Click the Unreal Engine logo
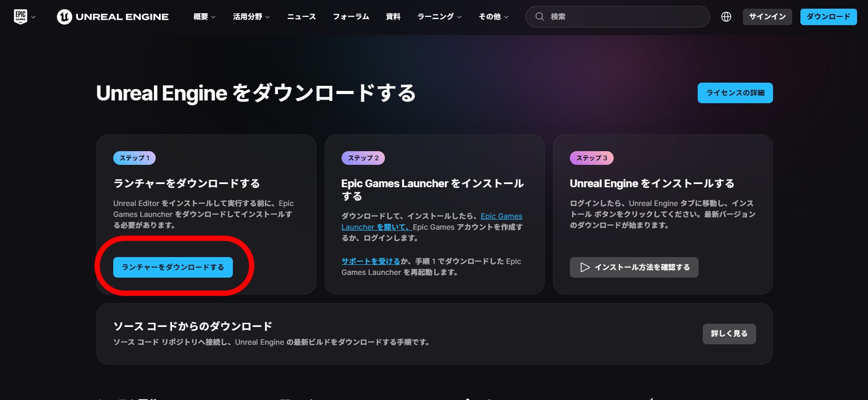This screenshot has width=868, height=400. point(113,17)
